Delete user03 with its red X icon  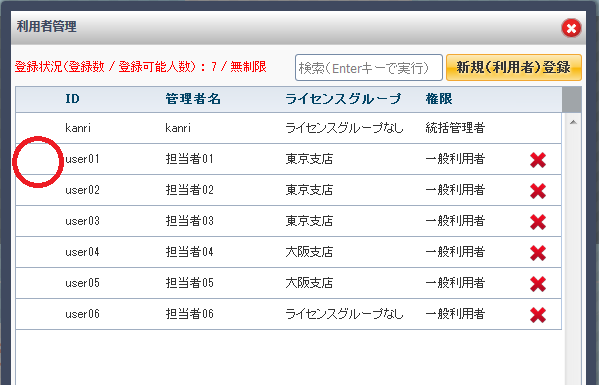coord(538,222)
